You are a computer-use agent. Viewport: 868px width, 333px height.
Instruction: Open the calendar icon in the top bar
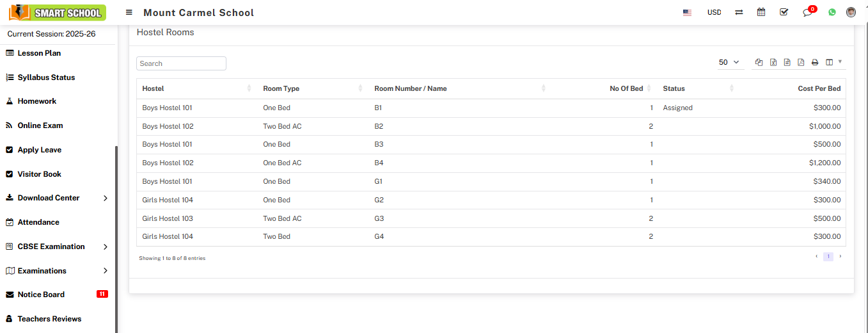pyautogui.click(x=761, y=12)
